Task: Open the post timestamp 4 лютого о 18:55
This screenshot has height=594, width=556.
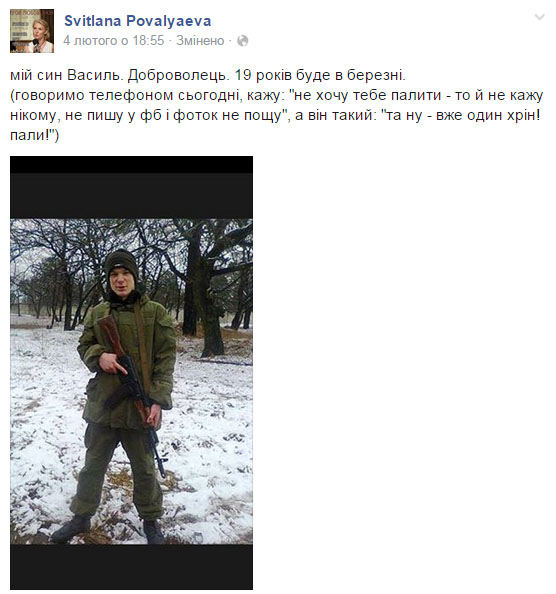Action: click(114, 41)
